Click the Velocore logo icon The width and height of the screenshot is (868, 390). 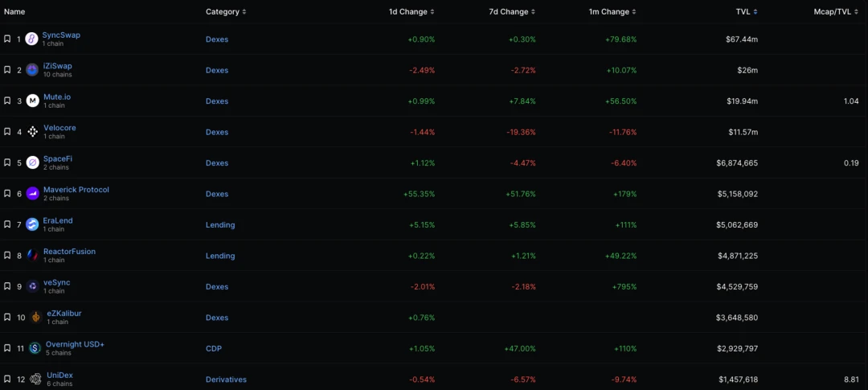pos(32,132)
